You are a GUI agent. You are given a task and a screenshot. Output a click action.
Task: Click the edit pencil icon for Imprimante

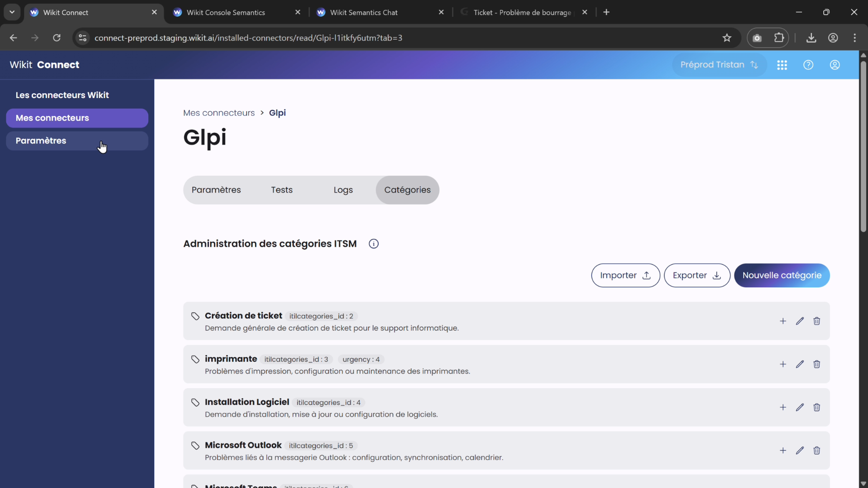click(800, 364)
